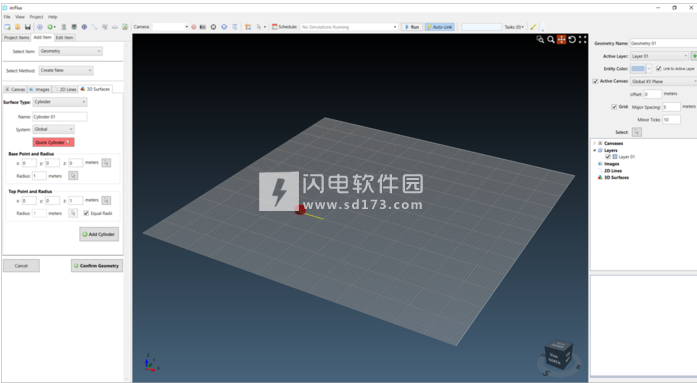Open the Select Item dropdown showing Geometry

point(71,51)
